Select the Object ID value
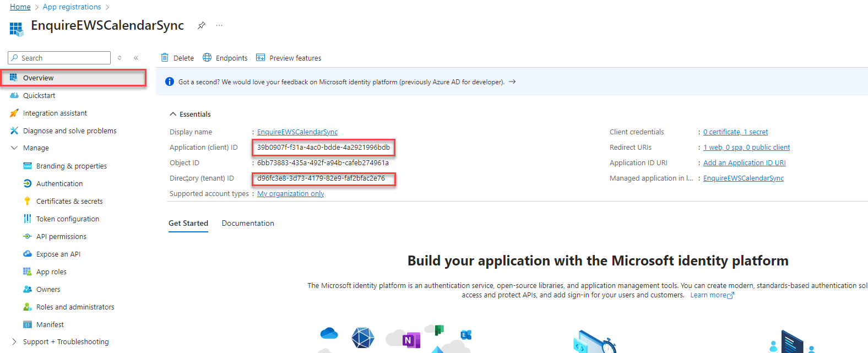Image resolution: width=868 pixels, height=353 pixels. pos(323,162)
